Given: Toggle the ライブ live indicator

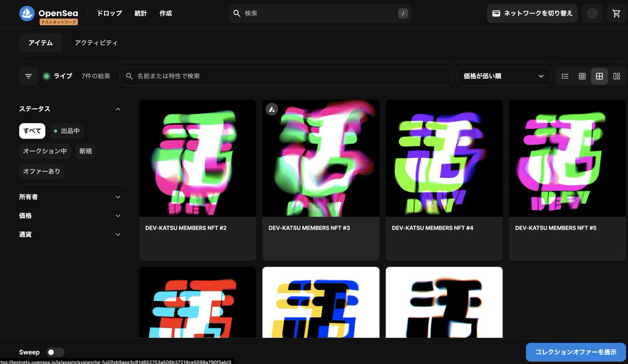Looking at the screenshot, I should (58, 76).
